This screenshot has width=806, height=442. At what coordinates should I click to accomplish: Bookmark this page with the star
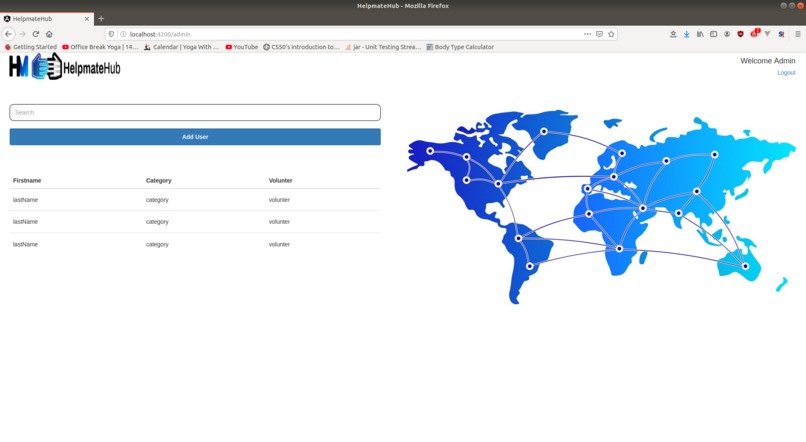[611, 34]
